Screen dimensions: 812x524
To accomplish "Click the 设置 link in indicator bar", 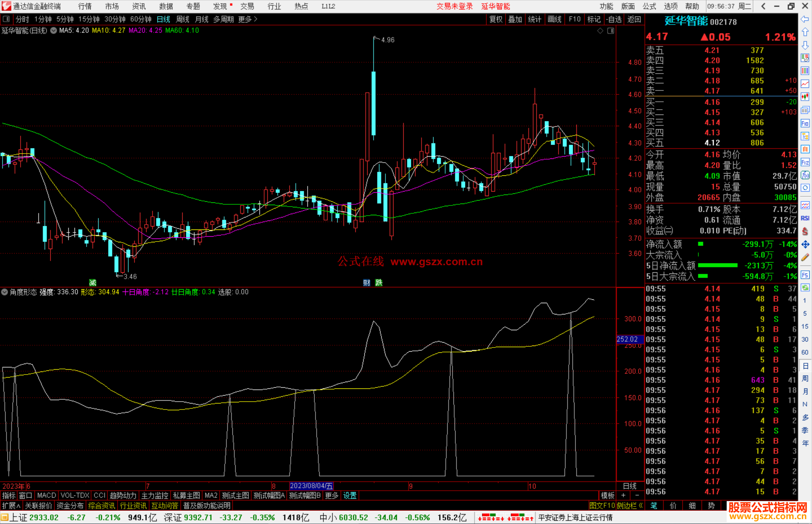I will (350, 495).
